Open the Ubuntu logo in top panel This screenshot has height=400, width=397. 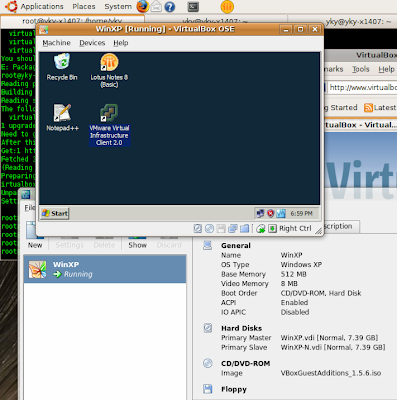[x=11, y=6]
